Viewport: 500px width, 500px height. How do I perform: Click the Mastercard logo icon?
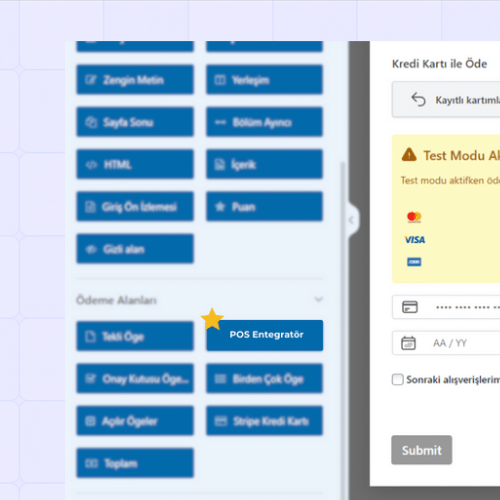click(414, 217)
